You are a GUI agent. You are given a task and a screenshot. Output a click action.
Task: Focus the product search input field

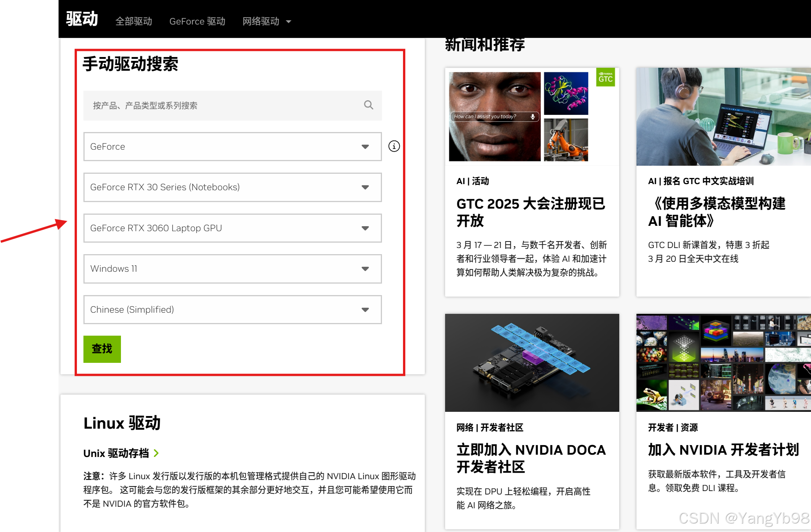pyautogui.click(x=232, y=105)
